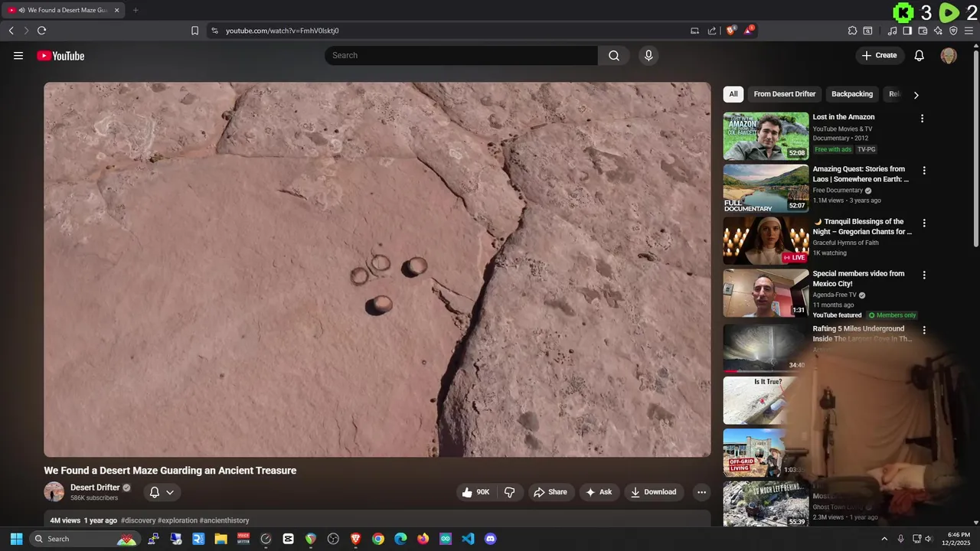The height and width of the screenshot is (551, 980).
Task: Open Tranquil Blessings Gregorian Chants title
Action: tap(863, 227)
